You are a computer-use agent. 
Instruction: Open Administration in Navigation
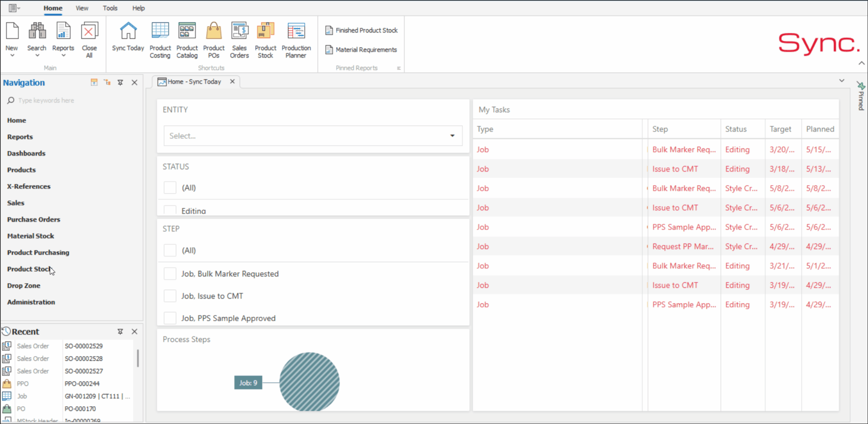pos(31,302)
